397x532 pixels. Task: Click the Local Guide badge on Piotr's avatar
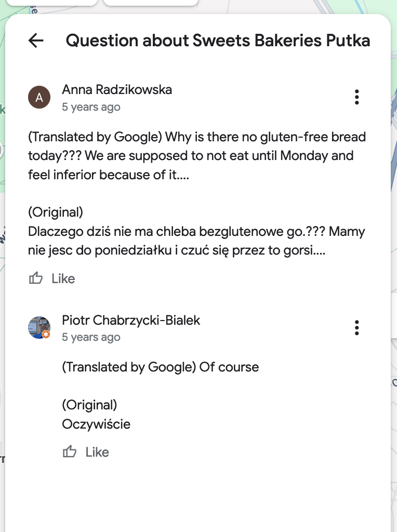(46, 335)
